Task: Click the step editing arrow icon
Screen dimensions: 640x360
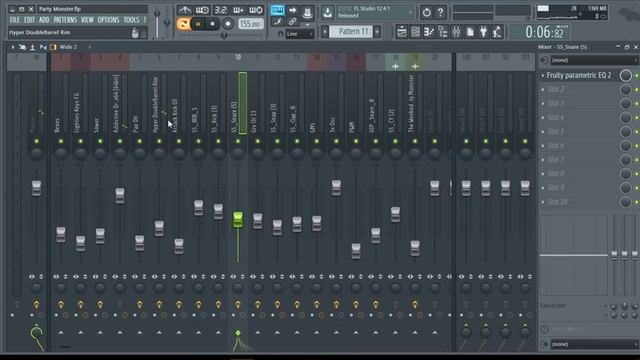Action: (x=293, y=10)
